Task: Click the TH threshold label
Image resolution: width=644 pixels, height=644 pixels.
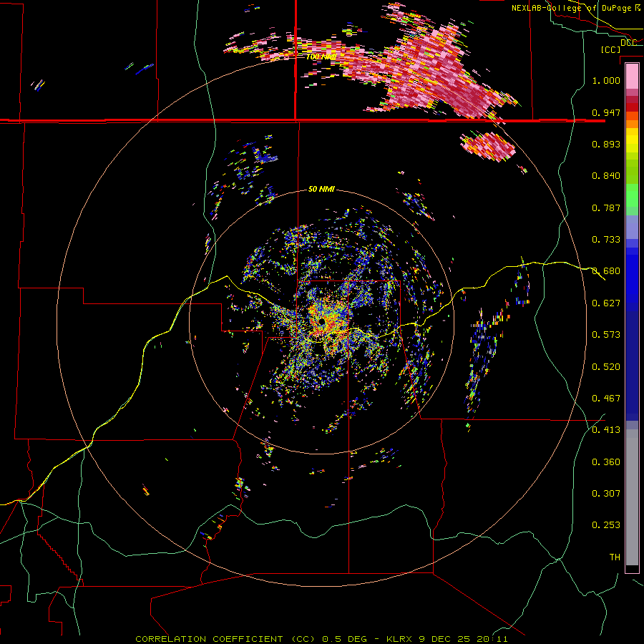Action: 615,557
